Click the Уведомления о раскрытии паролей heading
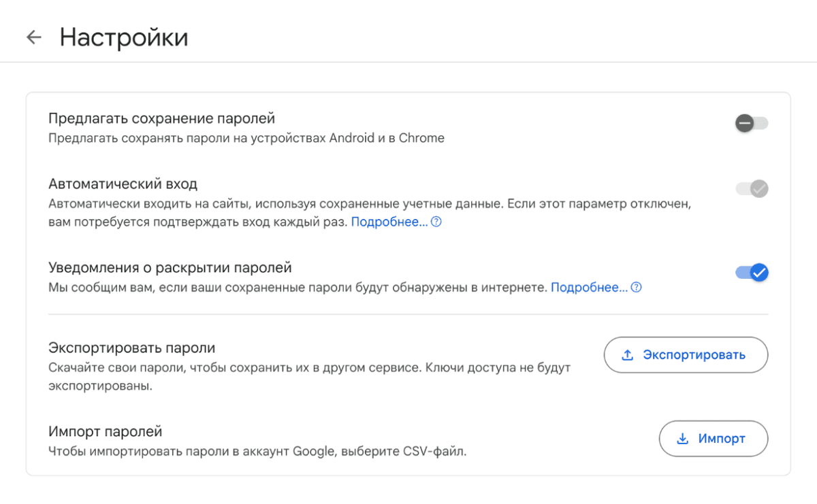The width and height of the screenshot is (817, 504). 169,267
